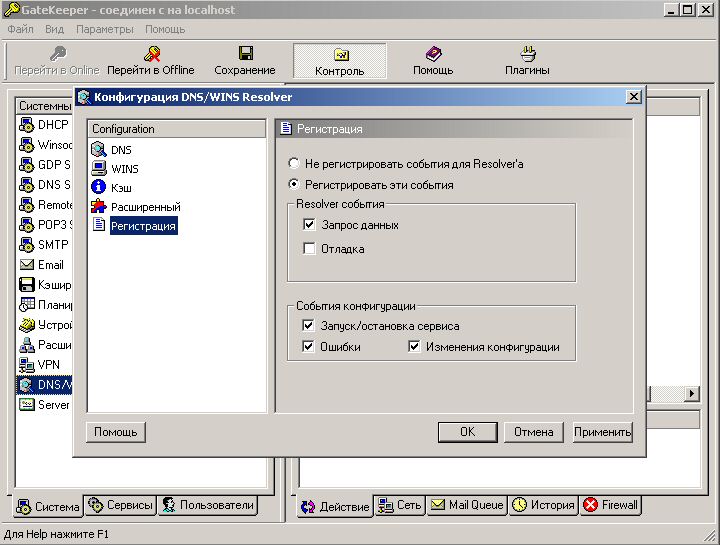Viewport: 720px width, 545px height.
Task: Switch to the Firewall tab
Action: (x=610, y=505)
